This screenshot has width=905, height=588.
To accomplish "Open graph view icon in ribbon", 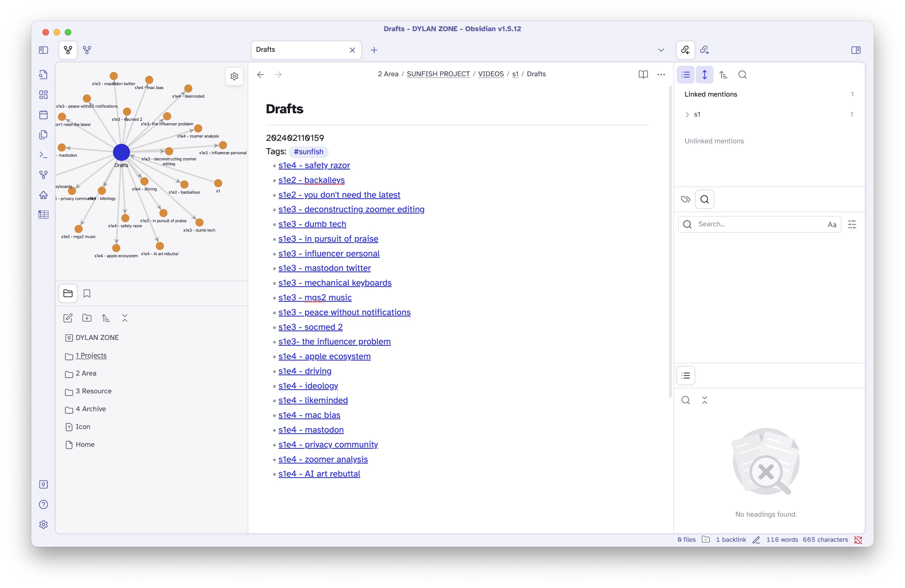I will pyautogui.click(x=43, y=175).
